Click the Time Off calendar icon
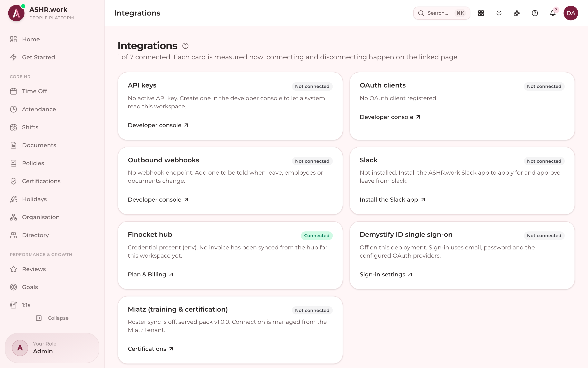The height and width of the screenshot is (368, 588). [x=13, y=91]
